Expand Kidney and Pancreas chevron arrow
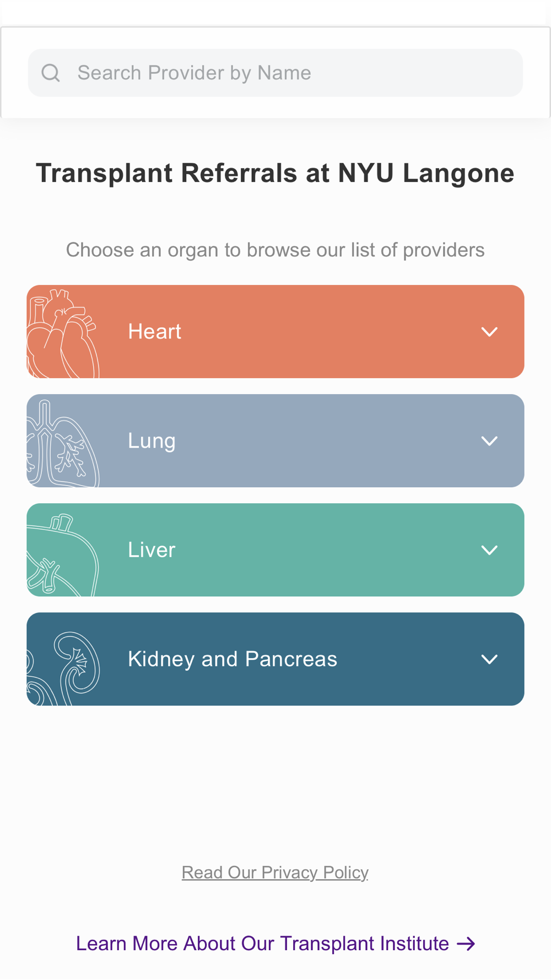The width and height of the screenshot is (551, 980). click(489, 659)
